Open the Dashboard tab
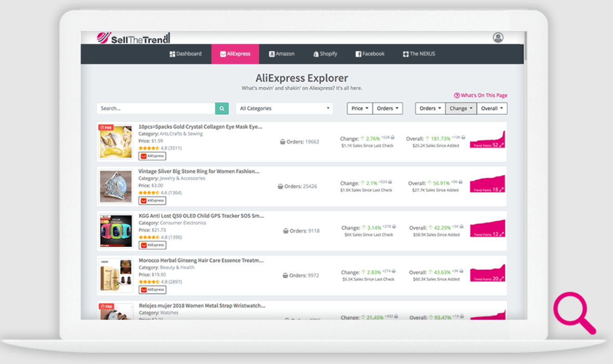This screenshot has height=364, width=613. pyautogui.click(x=186, y=54)
